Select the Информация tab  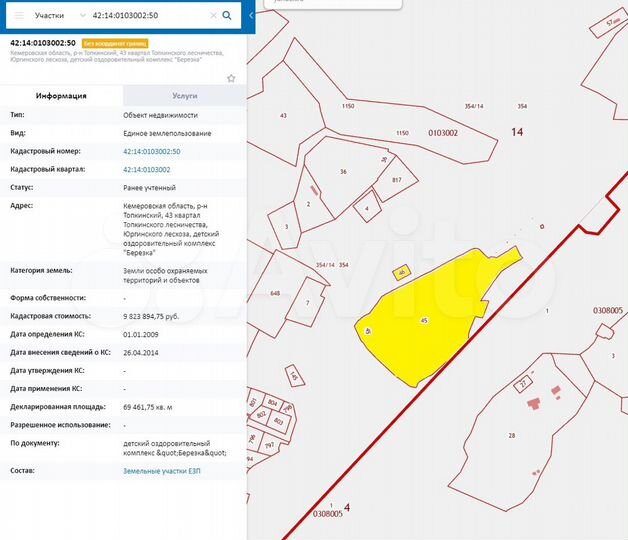(x=61, y=96)
